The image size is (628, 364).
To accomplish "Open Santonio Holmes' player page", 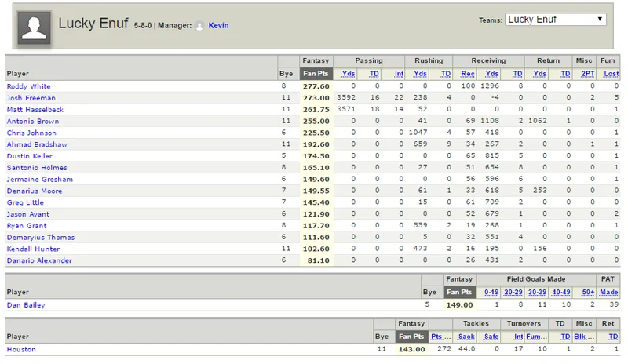I will [37, 167].
